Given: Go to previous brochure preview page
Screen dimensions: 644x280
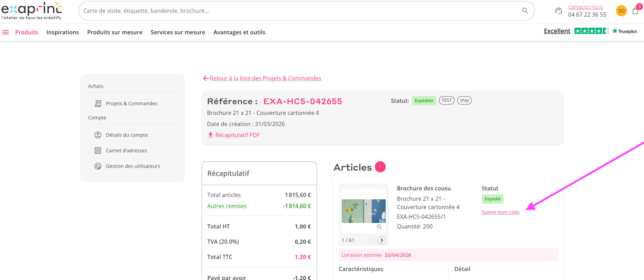Looking at the screenshot, I should (x=372, y=240).
